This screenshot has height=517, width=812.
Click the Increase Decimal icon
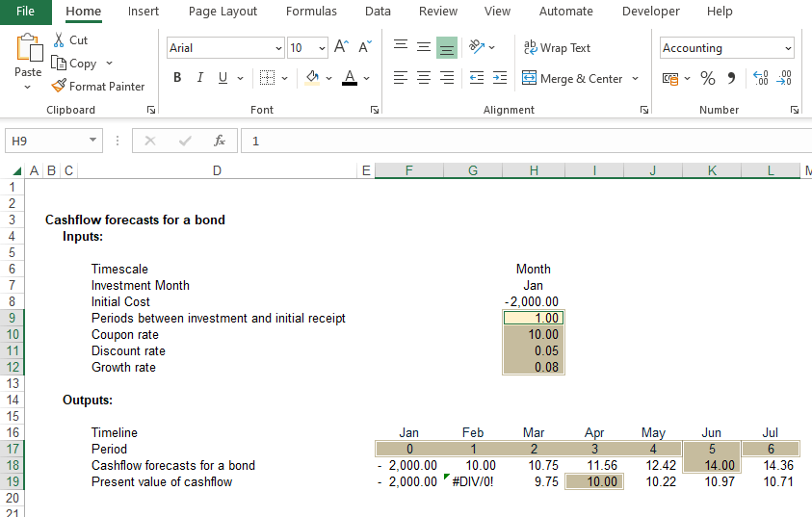761,78
